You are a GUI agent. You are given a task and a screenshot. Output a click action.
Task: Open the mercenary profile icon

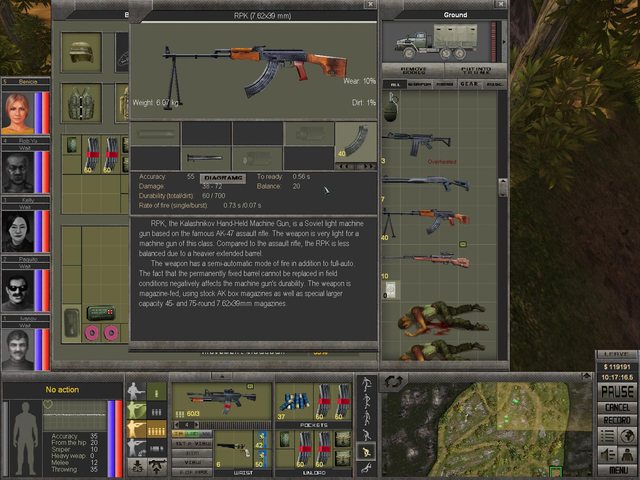(627, 454)
